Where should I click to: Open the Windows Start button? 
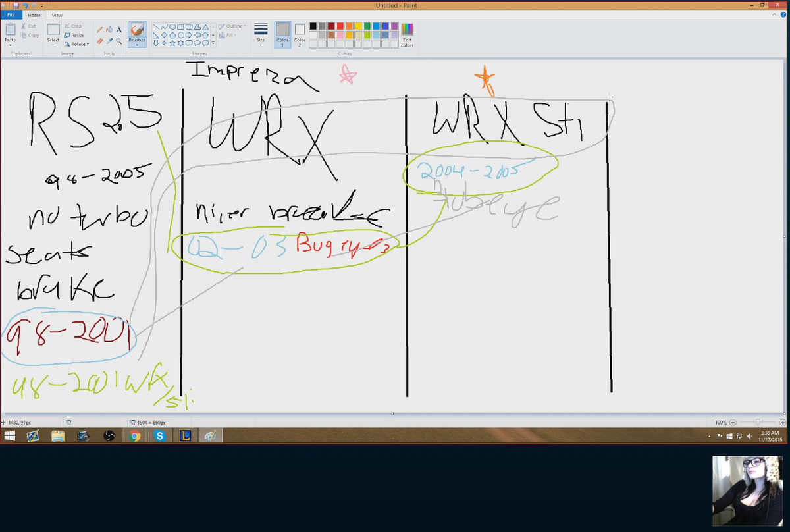point(10,436)
